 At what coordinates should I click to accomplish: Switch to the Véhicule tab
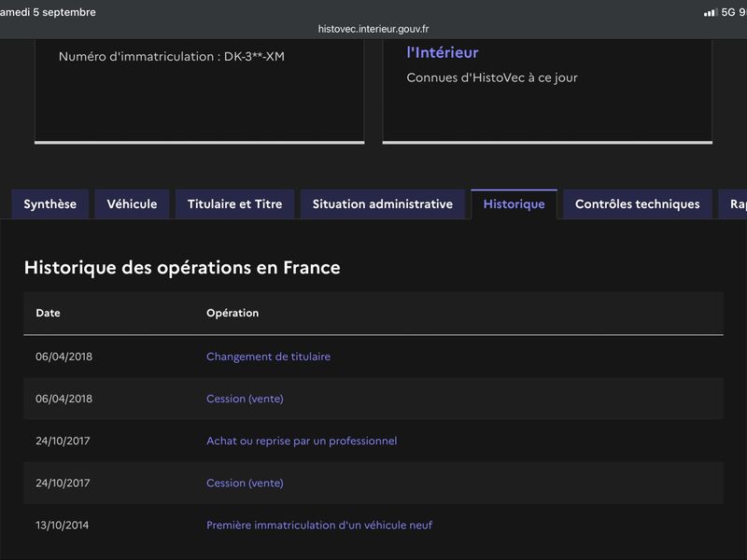tap(132, 204)
